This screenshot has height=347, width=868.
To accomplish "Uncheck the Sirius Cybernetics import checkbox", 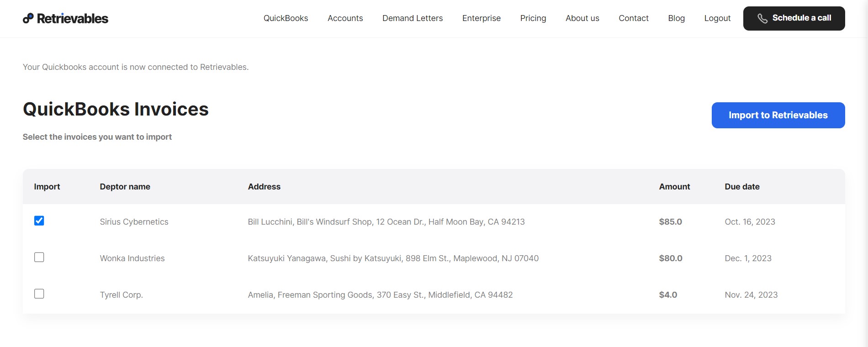I will 39,221.
